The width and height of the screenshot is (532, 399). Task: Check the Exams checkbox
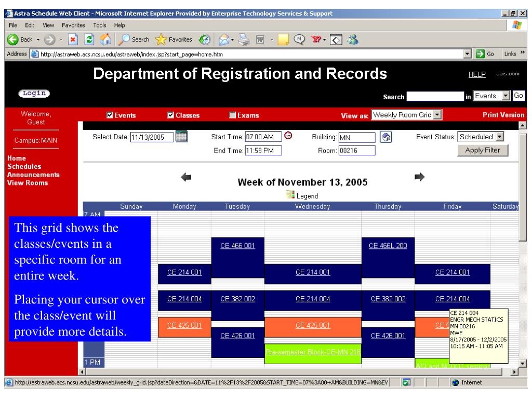tap(232, 115)
